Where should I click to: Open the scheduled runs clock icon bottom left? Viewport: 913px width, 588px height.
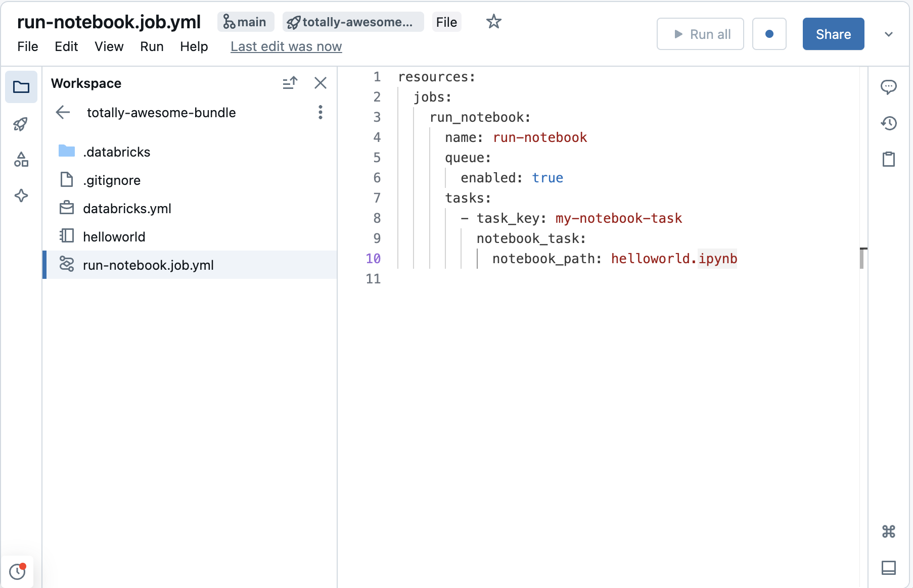click(x=18, y=571)
